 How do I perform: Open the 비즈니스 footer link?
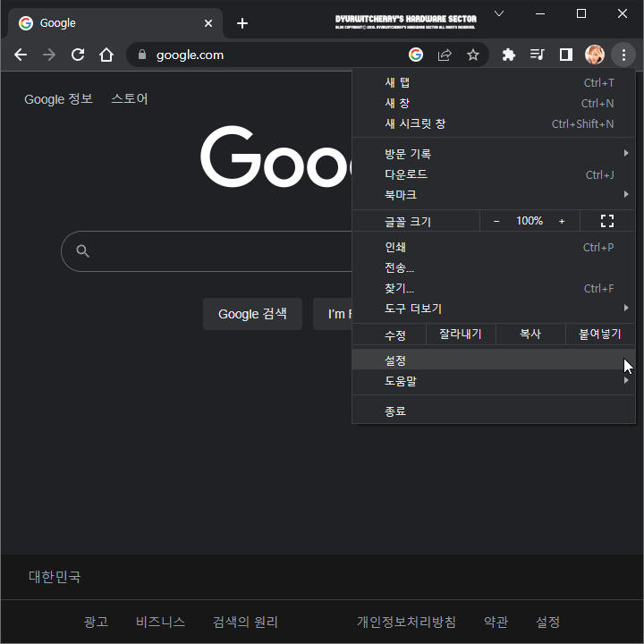point(161,622)
